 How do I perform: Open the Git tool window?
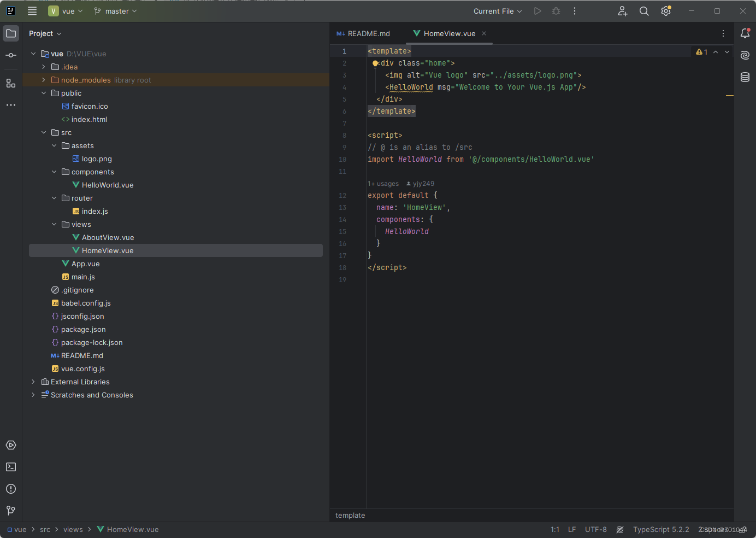(11, 511)
